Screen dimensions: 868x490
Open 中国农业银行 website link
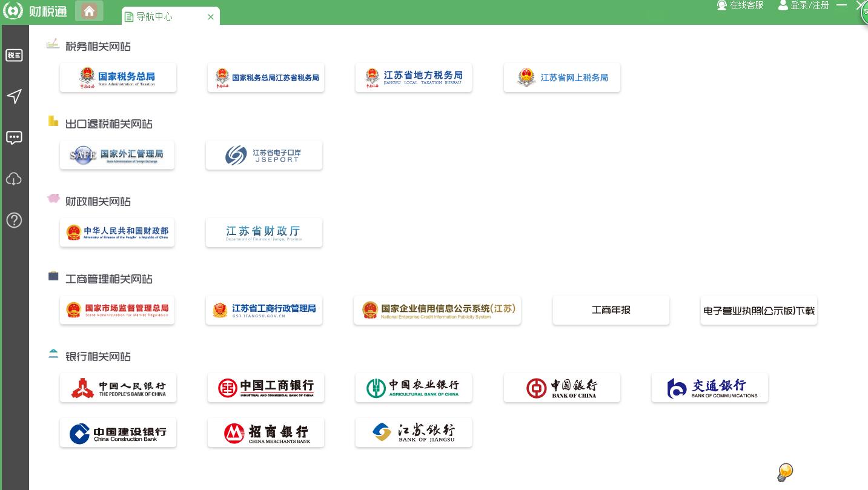click(414, 388)
